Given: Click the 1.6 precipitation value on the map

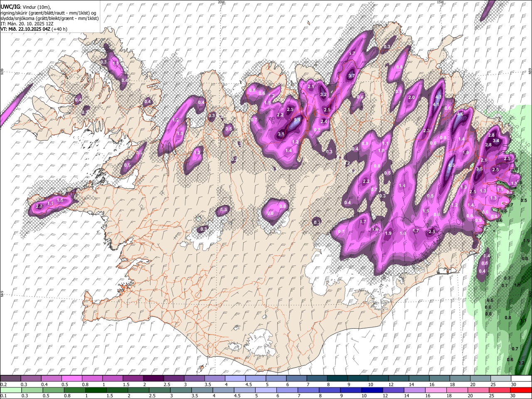Looking at the screenshot, I should (x=375, y=229).
